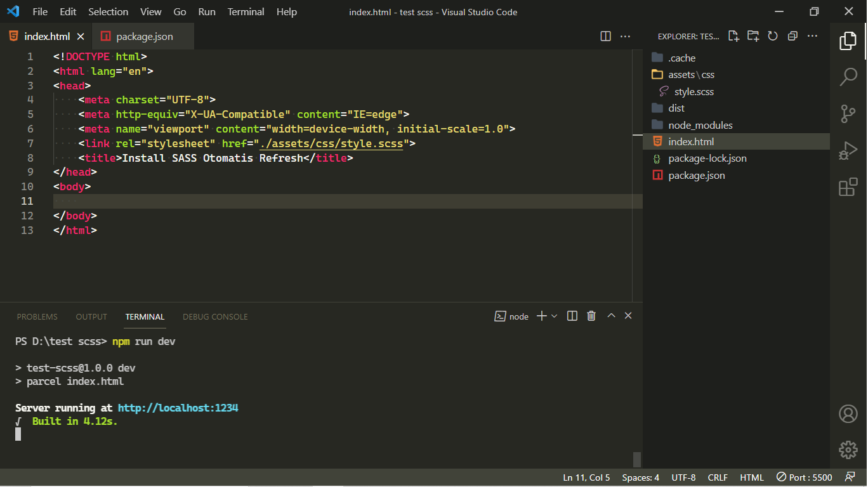
Task: Open the Extensions view icon
Action: click(848, 188)
